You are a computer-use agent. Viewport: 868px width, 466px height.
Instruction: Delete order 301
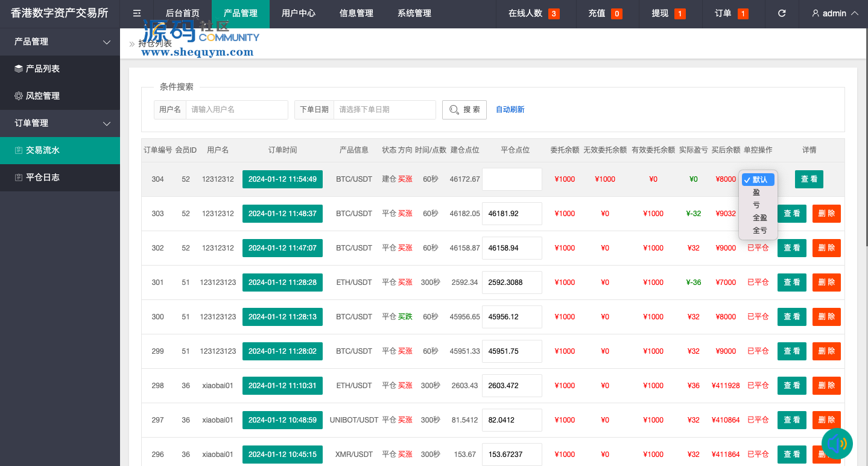826,282
